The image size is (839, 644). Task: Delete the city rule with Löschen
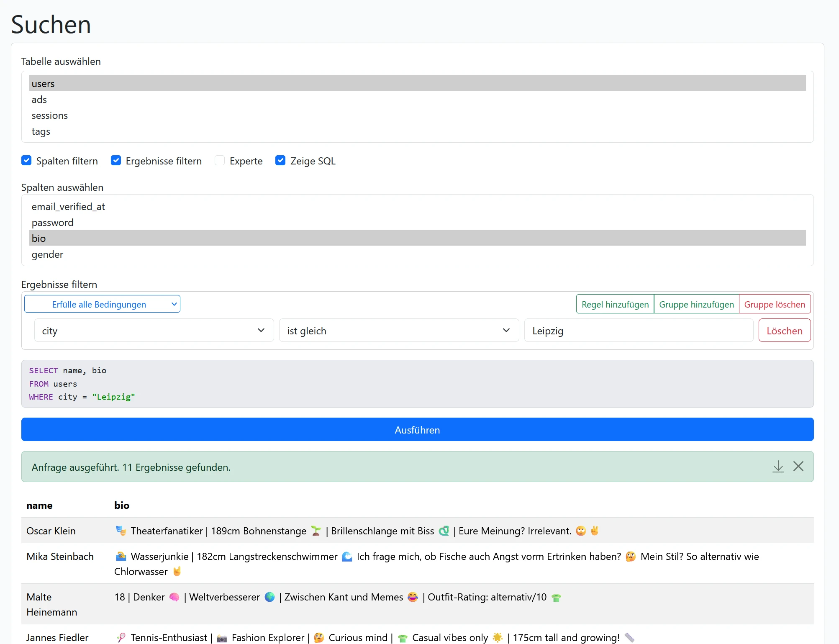pos(785,331)
